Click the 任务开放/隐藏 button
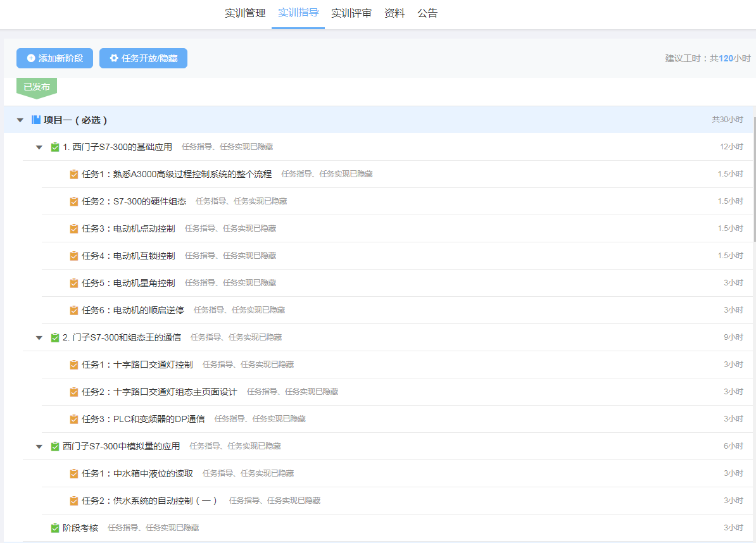This screenshot has width=756, height=543. 143,58
